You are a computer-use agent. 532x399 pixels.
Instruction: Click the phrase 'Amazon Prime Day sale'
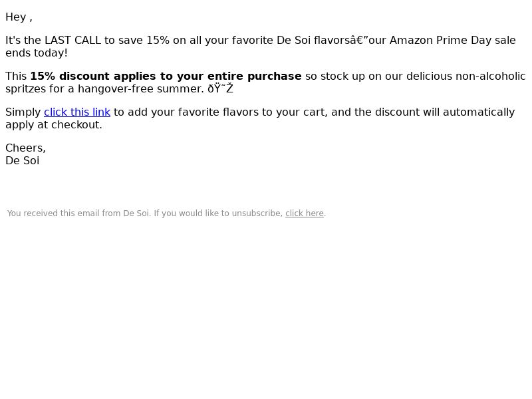pos(453,40)
